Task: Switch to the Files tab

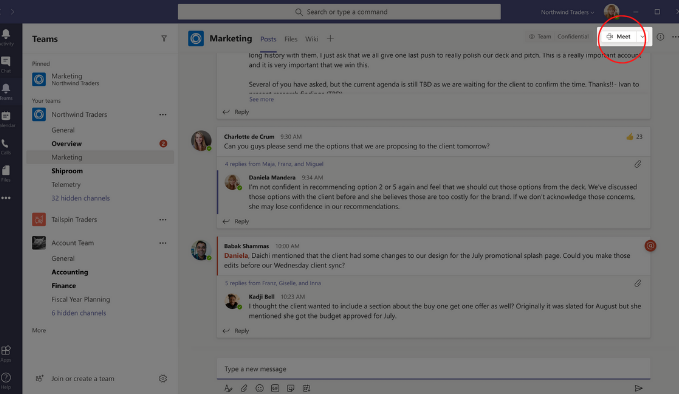Action: [291, 39]
